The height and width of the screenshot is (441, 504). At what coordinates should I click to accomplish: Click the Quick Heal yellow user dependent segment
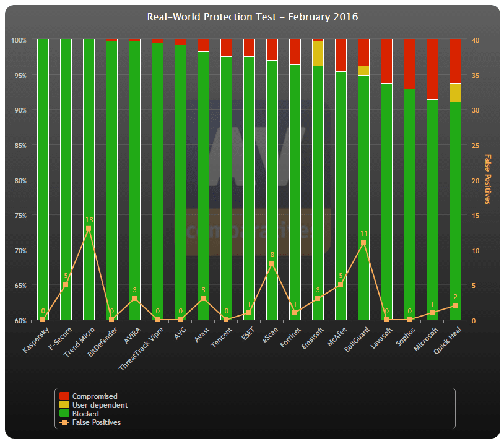coord(456,92)
